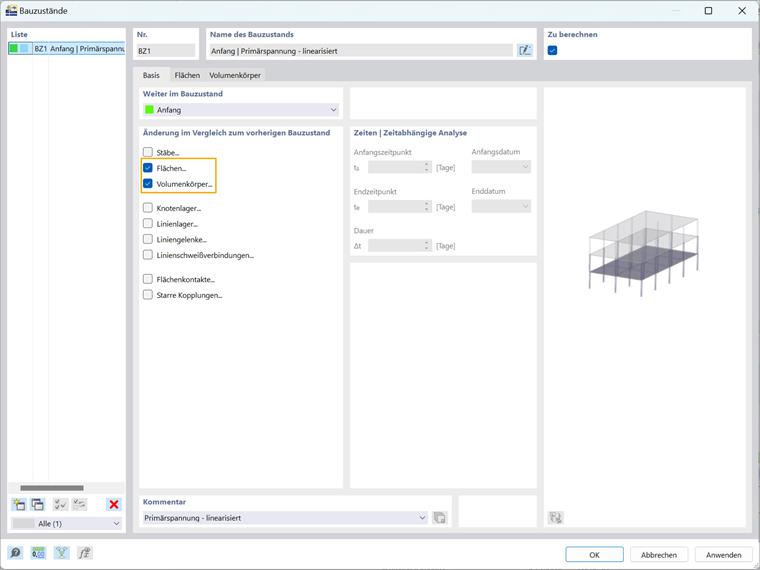Viewport: 760px width, 570px height.
Task: Select the BZ1 Anfang | Primärspannung list row
Action: (67, 48)
